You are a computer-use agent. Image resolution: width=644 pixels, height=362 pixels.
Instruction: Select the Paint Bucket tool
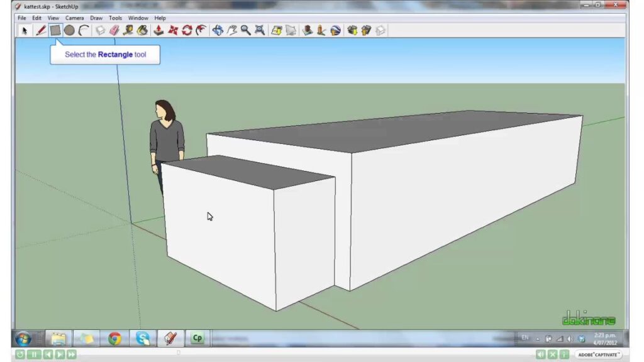click(x=143, y=30)
